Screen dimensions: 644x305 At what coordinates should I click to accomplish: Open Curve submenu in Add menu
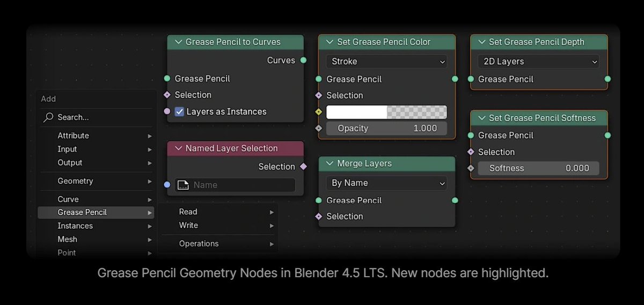coord(96,199)
